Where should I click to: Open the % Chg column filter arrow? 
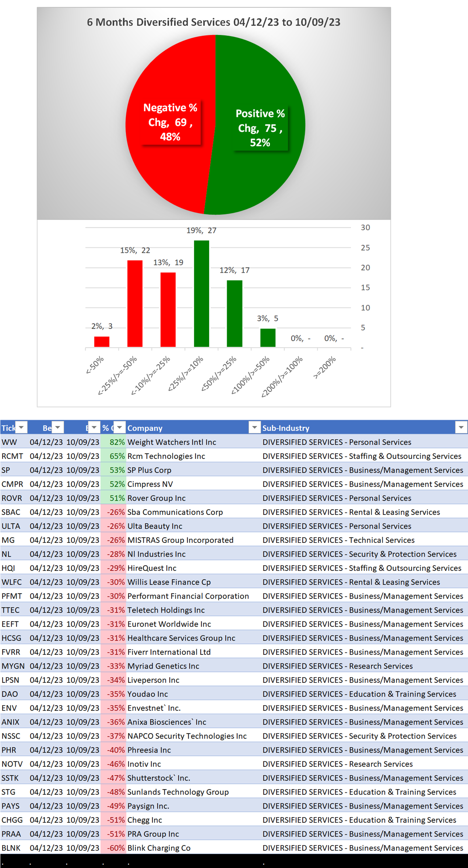[119, 428]
